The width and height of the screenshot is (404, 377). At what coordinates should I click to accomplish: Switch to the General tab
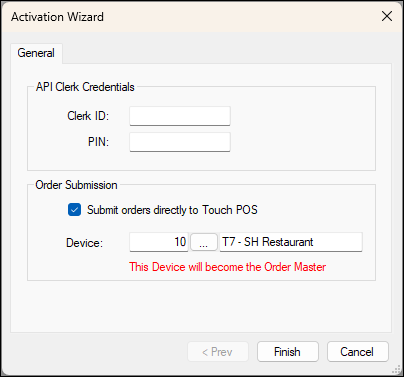click(x=36, y=53)
